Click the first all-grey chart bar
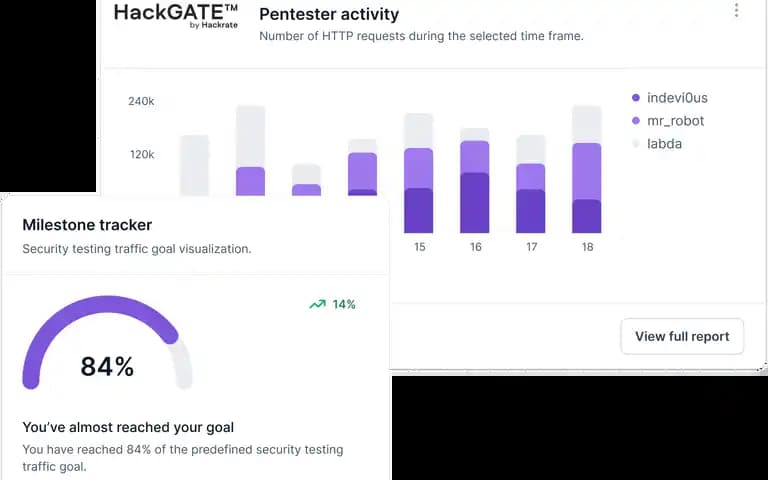The image size is (768, 480). coord(194,165)
